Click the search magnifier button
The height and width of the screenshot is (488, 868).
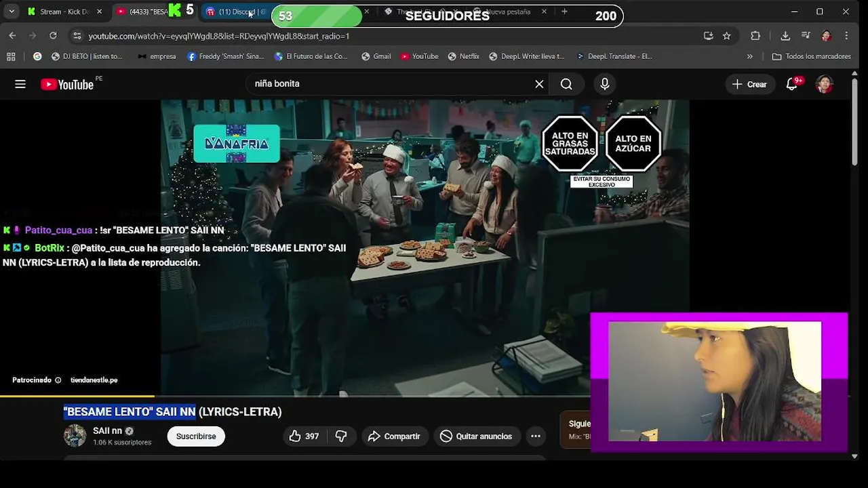pyautogui.click(x=566, y=84)
